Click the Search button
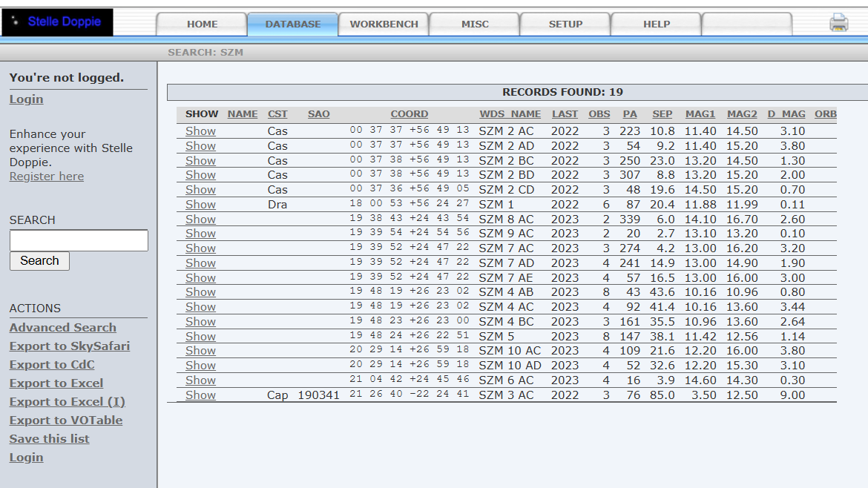Viewport: 868px width, 488px height. [x=39, y=260]
